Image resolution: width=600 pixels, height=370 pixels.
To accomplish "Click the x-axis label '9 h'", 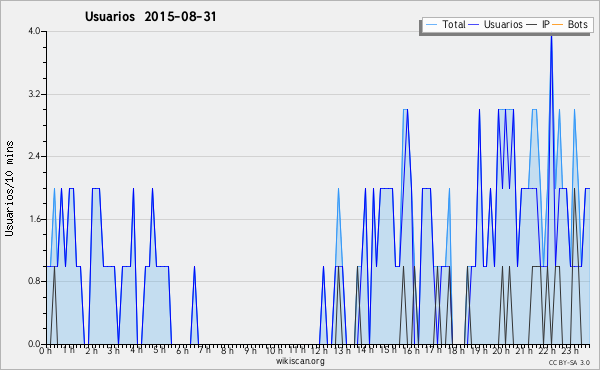I will click(250, 350).
